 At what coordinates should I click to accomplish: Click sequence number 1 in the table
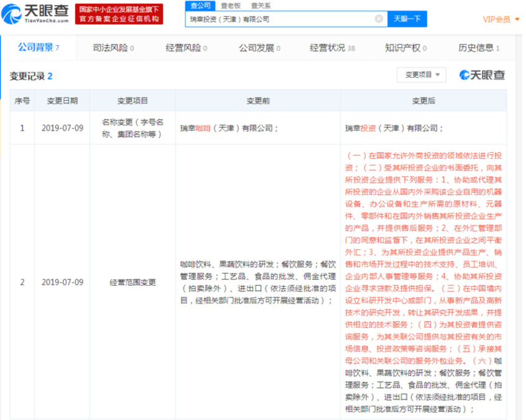22,128
